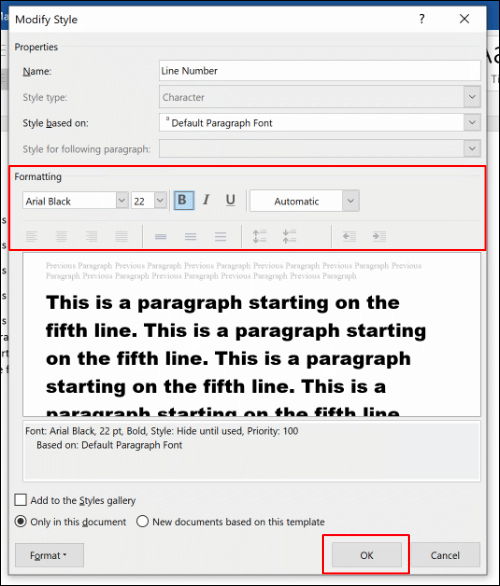Open Help with the question mark

click(422, 19)
